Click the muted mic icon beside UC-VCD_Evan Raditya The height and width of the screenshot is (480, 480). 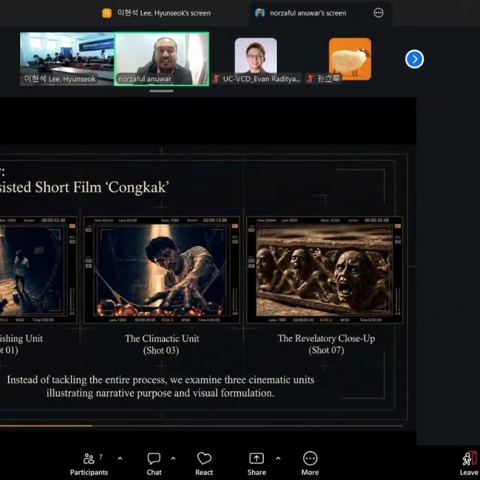(216, 79)
